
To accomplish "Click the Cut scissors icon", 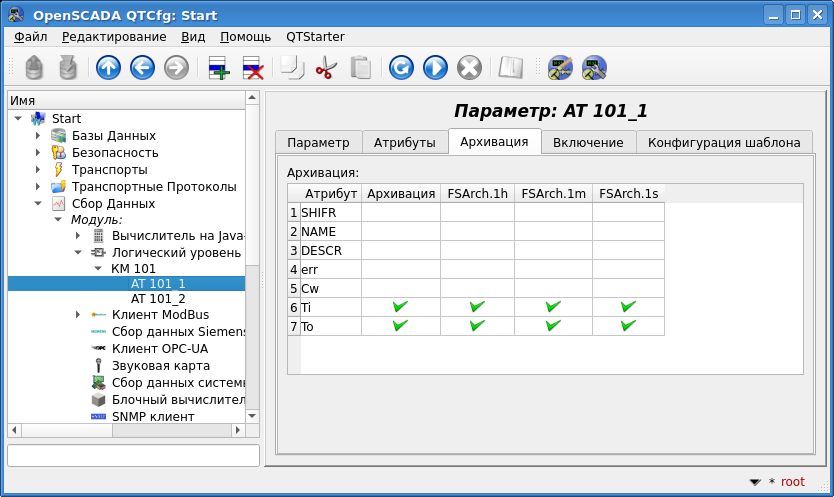I will 326,68.
